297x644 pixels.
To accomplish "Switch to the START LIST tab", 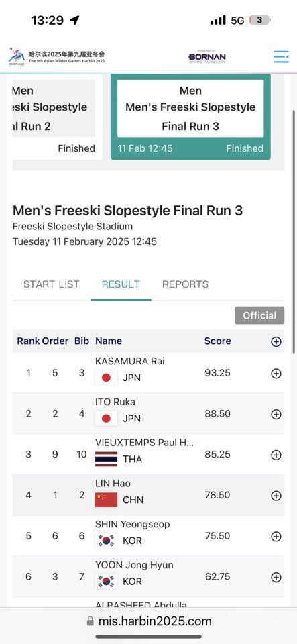I will [51, 284].
